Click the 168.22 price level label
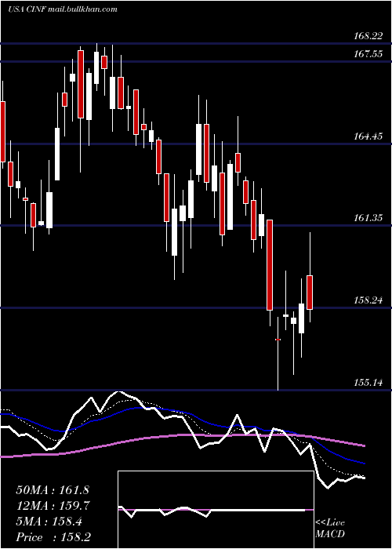This screenshot has height=549, width=392. 368,36
